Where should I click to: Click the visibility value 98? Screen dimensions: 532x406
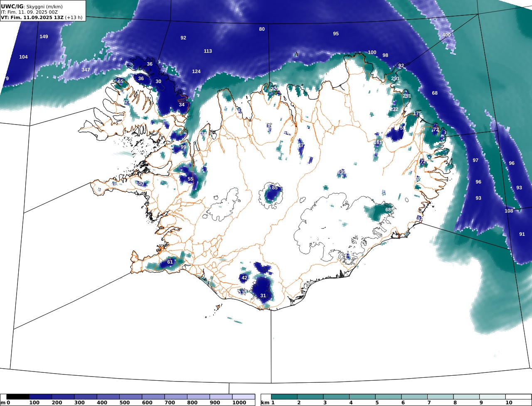click(x=385, y=55)
